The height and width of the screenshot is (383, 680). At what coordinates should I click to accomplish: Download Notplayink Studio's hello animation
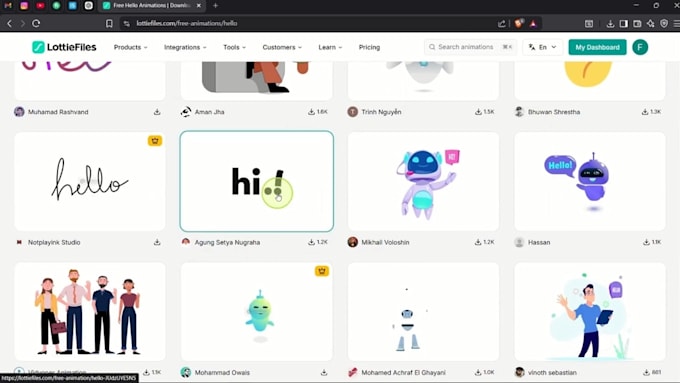coord(157,242)
